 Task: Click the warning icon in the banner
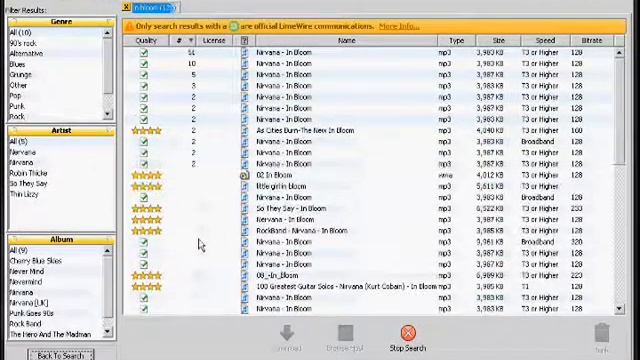pyautogui.click(x=129, y=27)
